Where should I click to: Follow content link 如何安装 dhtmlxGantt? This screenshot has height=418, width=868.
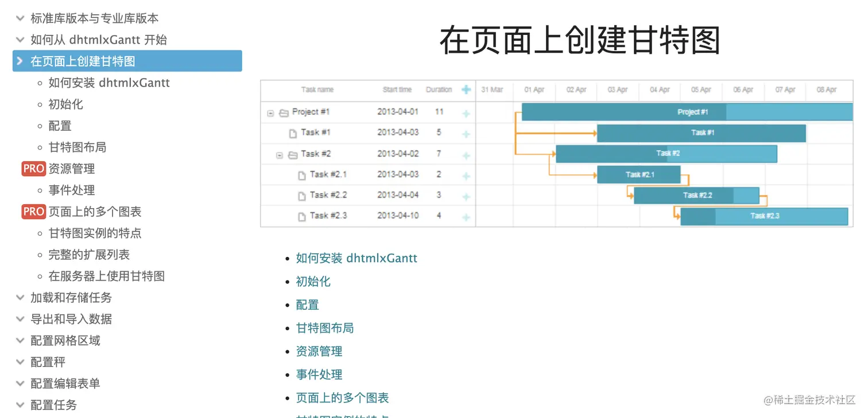point(356,258)
